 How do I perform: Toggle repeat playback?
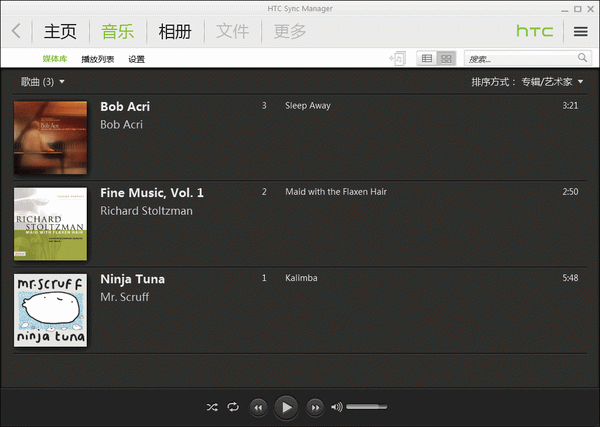coord(233,407)
